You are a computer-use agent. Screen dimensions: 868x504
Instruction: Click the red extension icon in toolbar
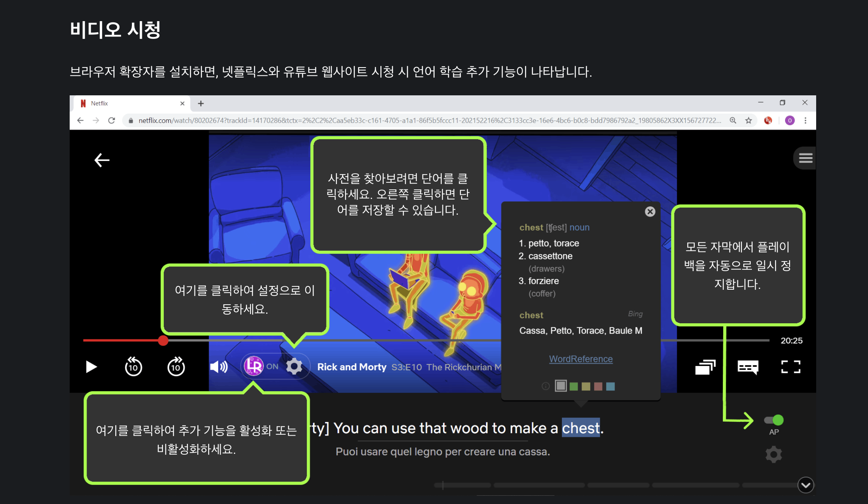768,121
